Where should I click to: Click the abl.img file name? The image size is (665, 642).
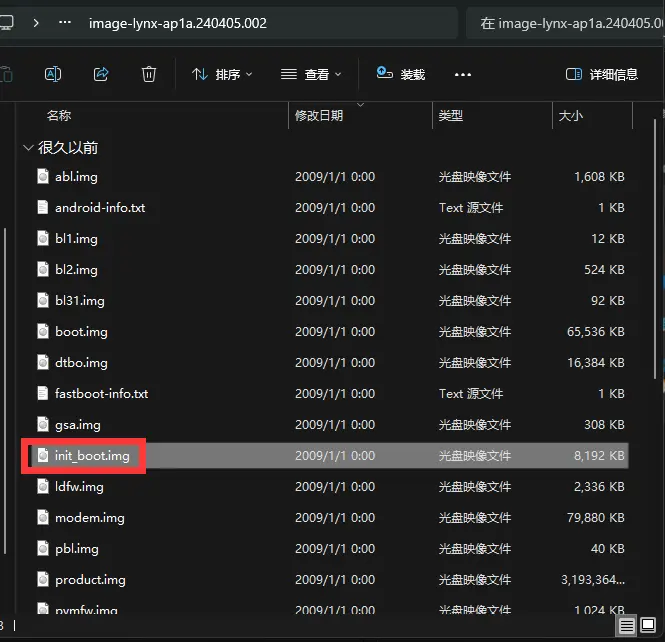pyautogui.click(x=76, y=176)
